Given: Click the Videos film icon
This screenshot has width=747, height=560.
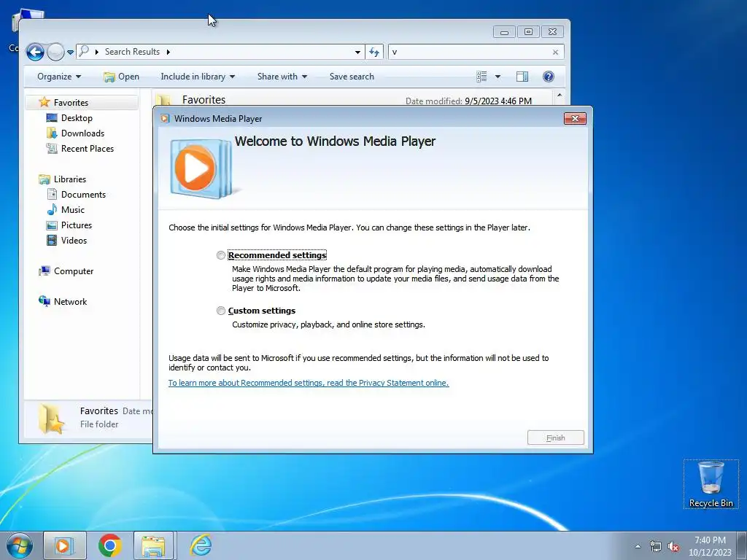Looking at the screenshot, I should click(x=52, y=241).
